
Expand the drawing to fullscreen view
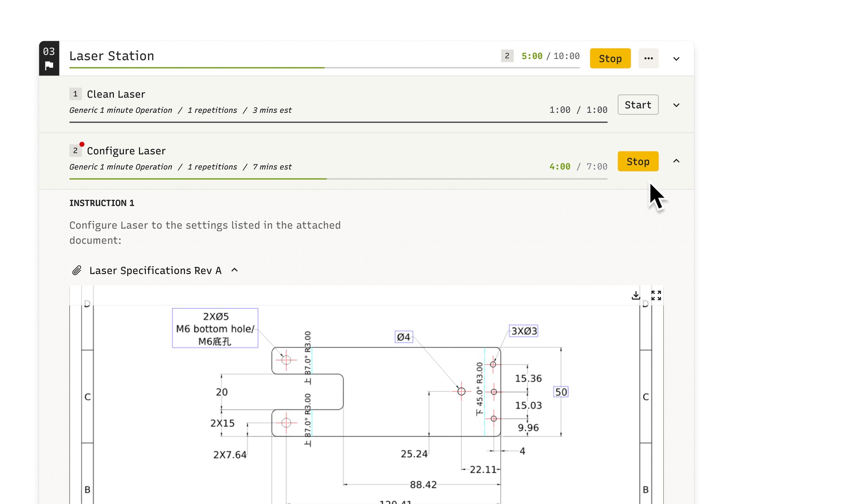click(656, 296)
